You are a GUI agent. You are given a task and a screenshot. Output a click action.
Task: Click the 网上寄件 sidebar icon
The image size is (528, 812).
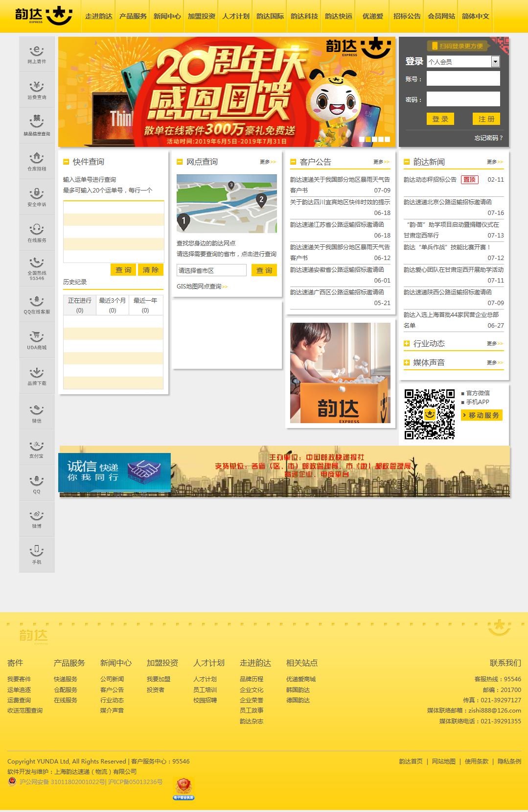pyautogui.click(x=37, y=54)
